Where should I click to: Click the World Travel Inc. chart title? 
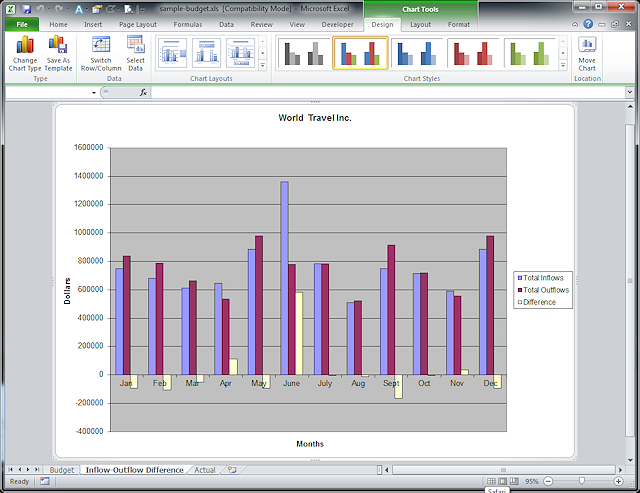click(x=315, y=118)
